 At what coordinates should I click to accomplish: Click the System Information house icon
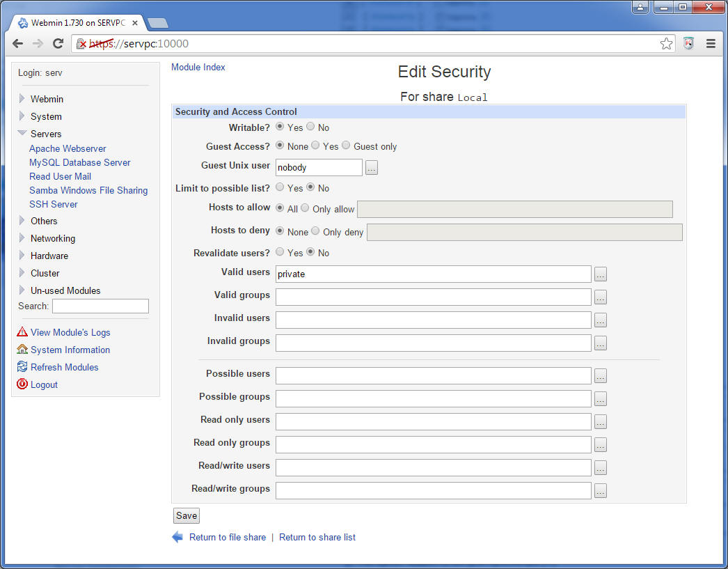click(22, 350)
